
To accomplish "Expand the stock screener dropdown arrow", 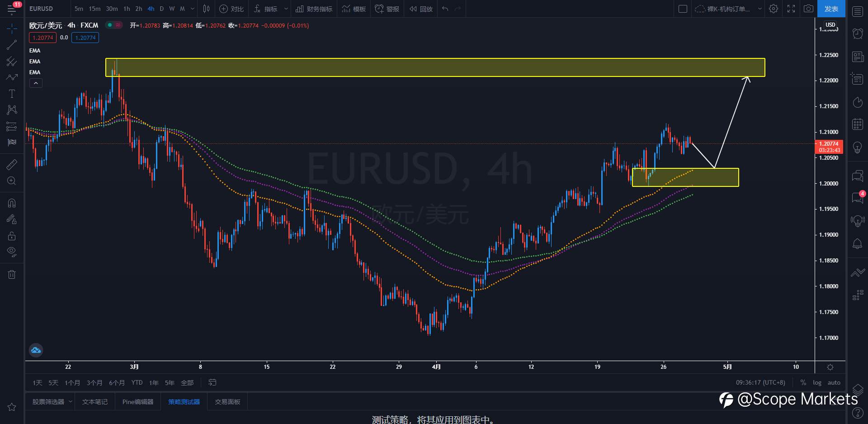I will click(71, 402).
